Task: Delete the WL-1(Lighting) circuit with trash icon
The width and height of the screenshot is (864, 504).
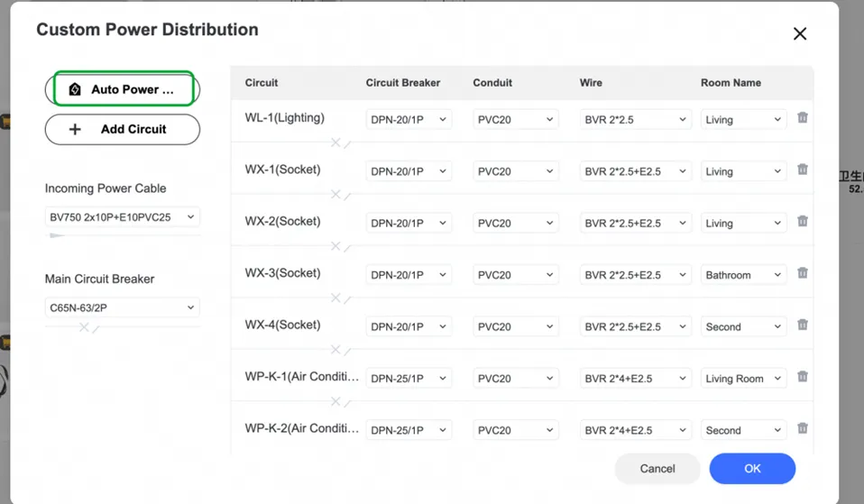Action: tap(803, 118)
